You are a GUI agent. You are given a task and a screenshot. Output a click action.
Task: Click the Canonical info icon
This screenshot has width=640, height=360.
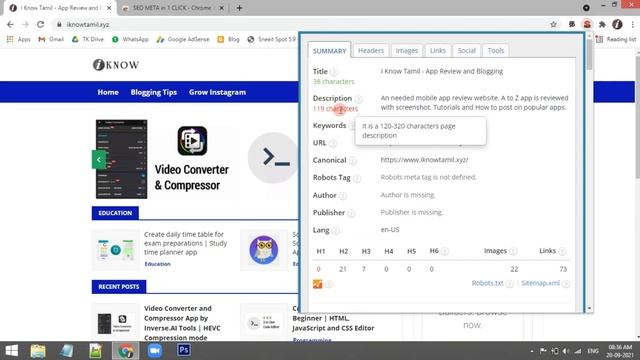point(353,161)
